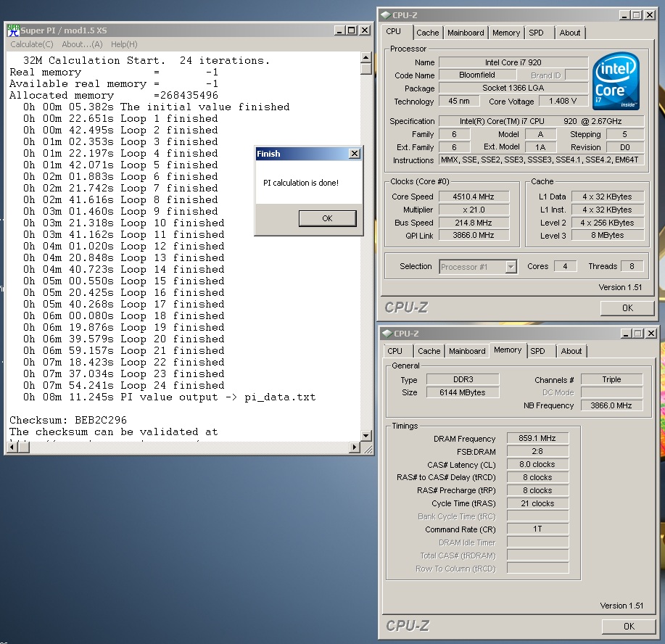The image size is (665, 644).
Task: Open the Calculate(C) menu in Super PI
Action: point(32,44)
